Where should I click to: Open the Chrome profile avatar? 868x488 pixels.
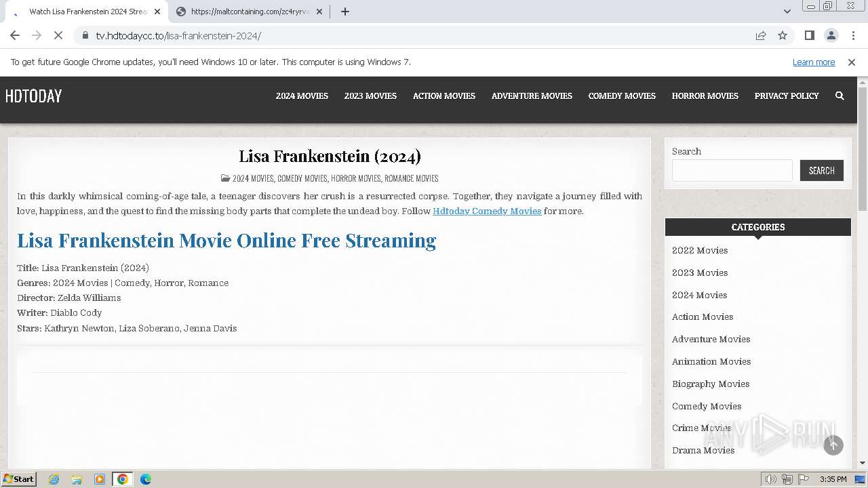(831, 35)
